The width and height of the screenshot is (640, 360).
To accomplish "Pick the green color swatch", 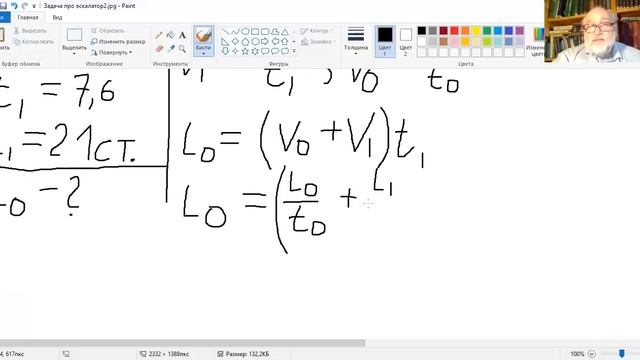I will pos(487,31).
